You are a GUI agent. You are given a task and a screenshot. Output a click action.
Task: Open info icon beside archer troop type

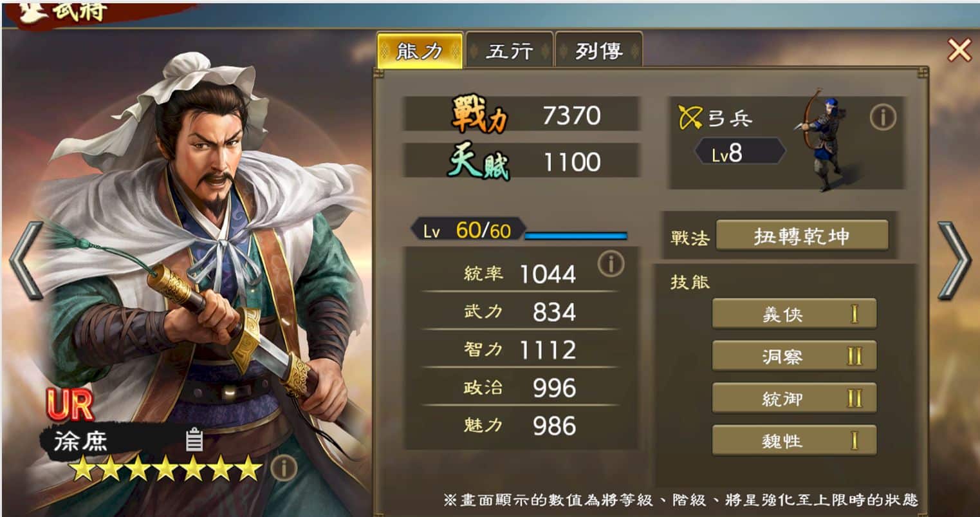pyautogui.click(x=883, y=118)
